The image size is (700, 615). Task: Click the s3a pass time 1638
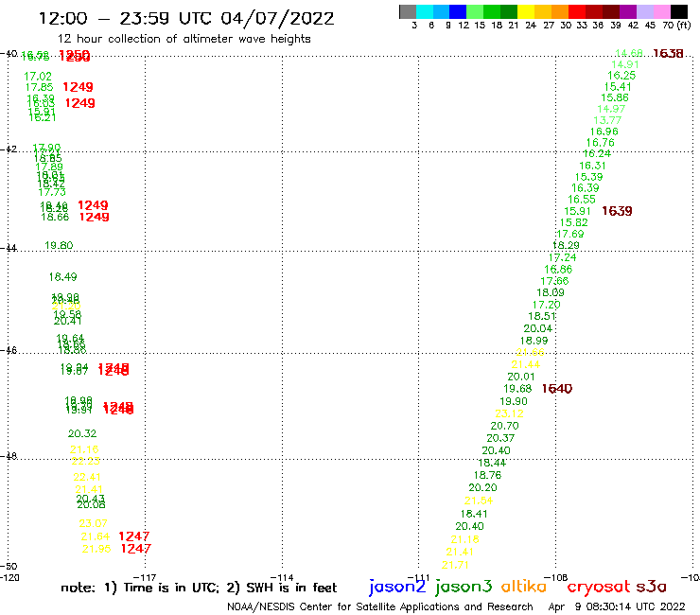click(668, 54)
